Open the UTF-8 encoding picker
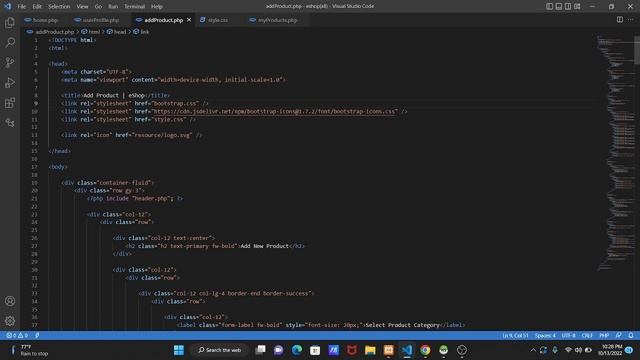Viewport: 640px width, 360px height. [568, 336]
